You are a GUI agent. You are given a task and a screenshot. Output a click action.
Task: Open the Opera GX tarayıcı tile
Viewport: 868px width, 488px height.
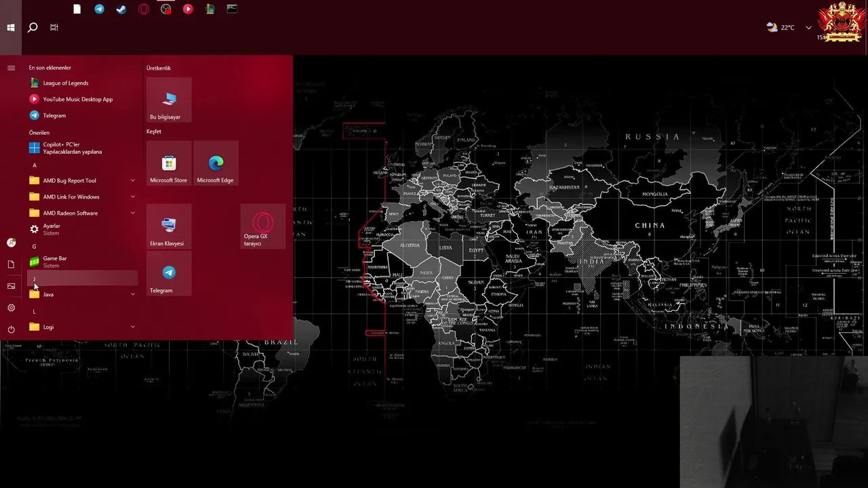(263, 226)
